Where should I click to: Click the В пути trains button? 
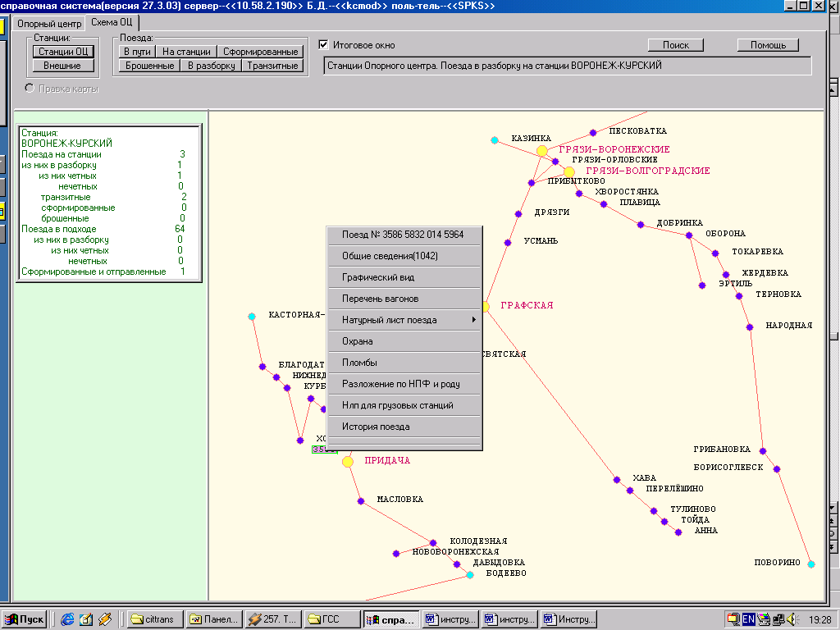[137, 52]
